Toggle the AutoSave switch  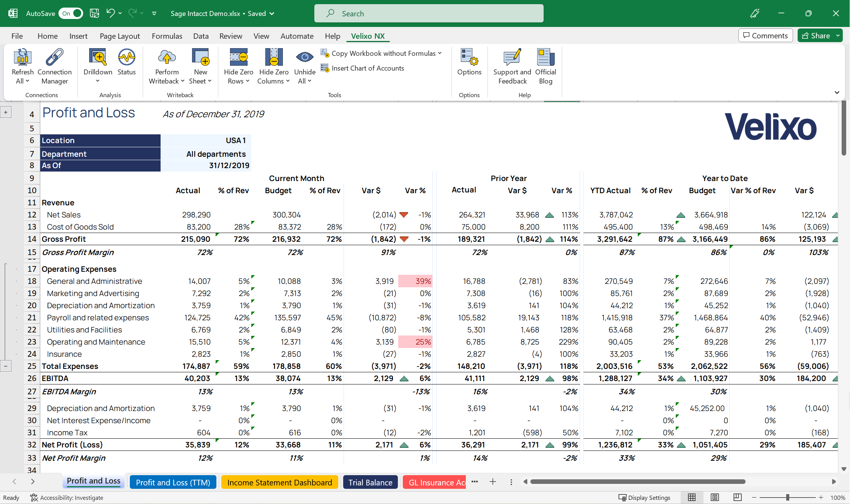[x=71, y=13]
